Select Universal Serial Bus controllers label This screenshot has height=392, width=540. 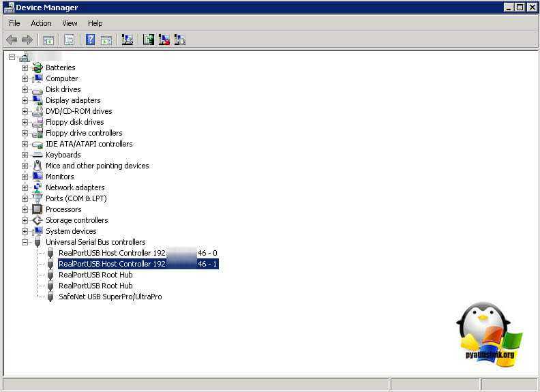click(95, 242)
